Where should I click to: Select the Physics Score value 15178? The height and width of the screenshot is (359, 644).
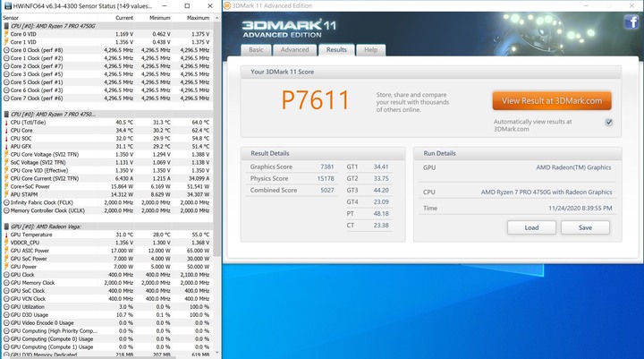tap(326, 178)
